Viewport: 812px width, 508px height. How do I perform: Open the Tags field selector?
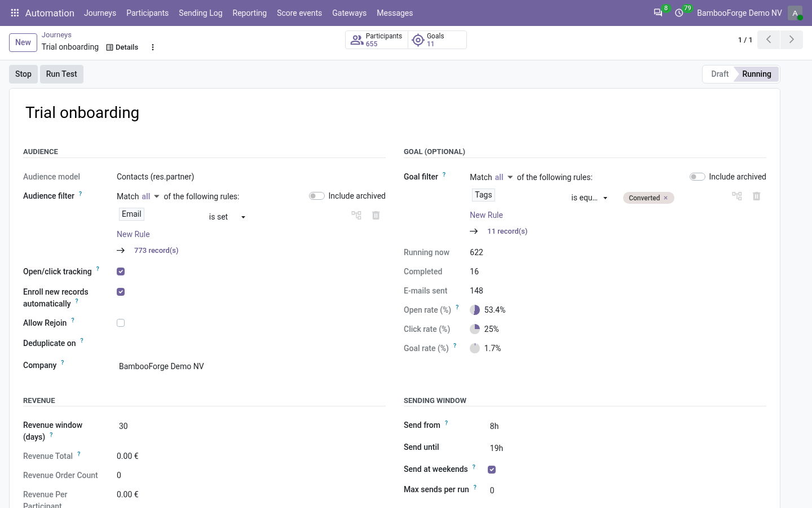click(x=483, y=195)
